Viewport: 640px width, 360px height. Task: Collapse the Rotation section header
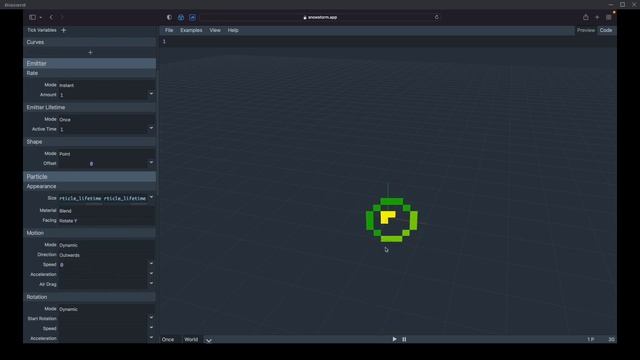pos(89,297)
